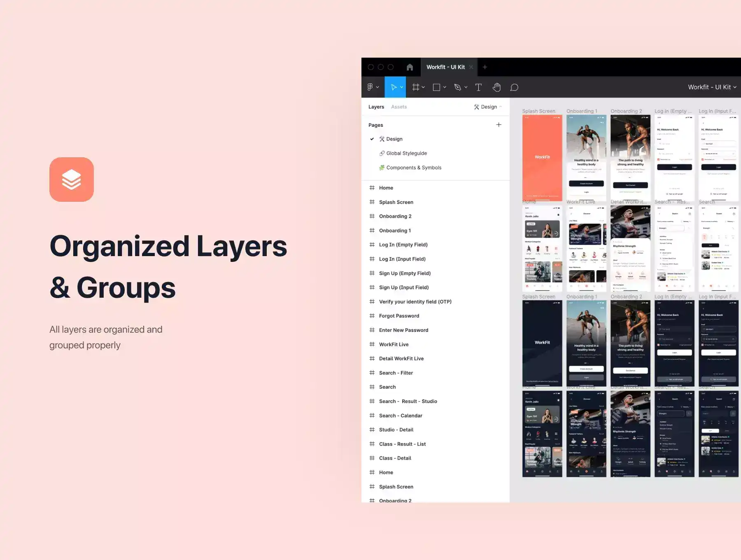
Task: Switch to the Layers tab
Action: 376,107
